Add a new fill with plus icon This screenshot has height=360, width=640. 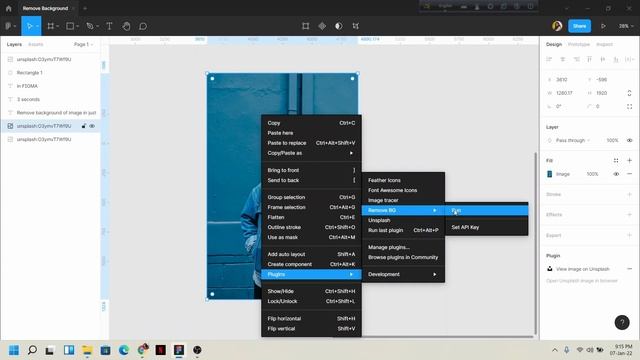(629, 161)
